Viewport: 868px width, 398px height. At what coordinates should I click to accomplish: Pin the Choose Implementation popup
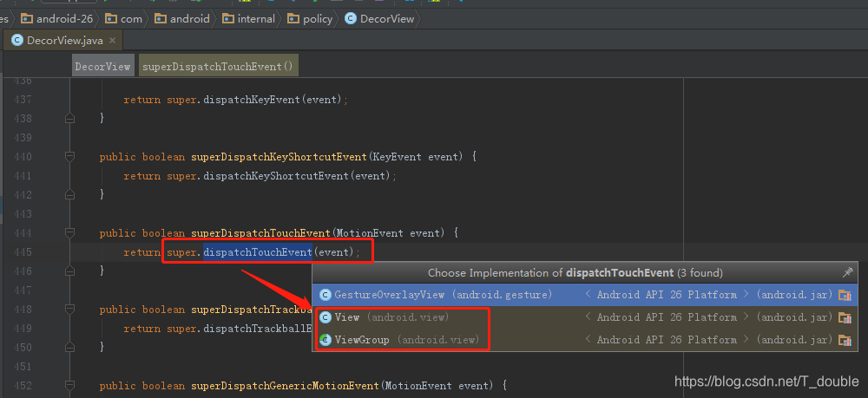(x=847, y=272)
